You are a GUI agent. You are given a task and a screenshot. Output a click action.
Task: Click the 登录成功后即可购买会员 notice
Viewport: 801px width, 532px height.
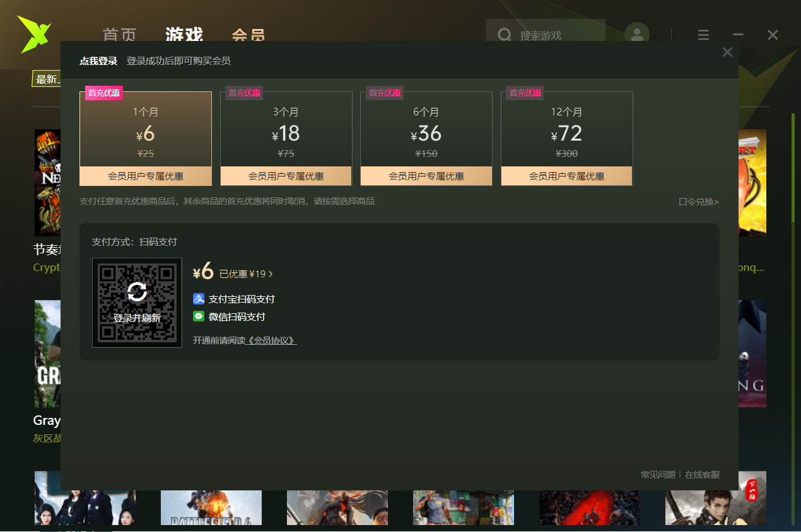click(178, 61)
